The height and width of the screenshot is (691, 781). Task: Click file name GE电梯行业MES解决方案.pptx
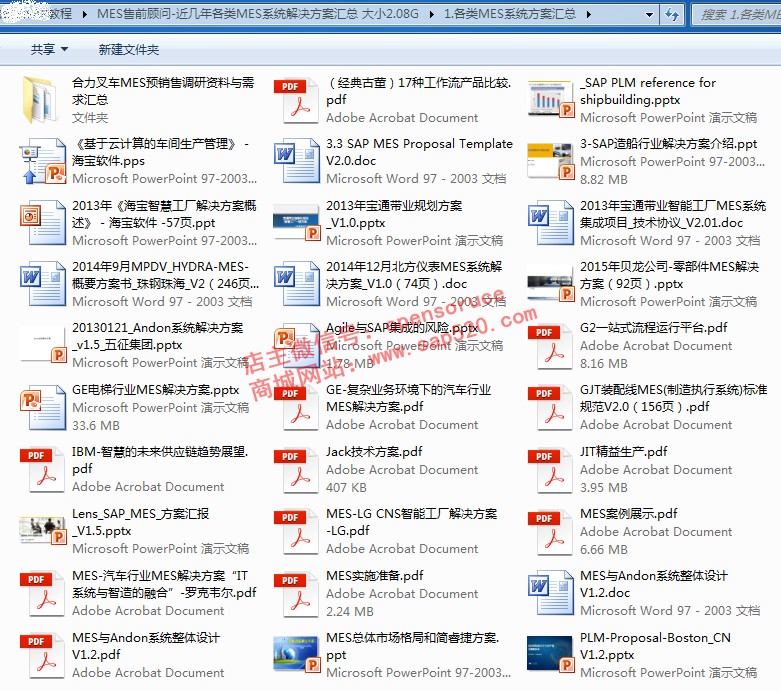(x=156, y=390)
